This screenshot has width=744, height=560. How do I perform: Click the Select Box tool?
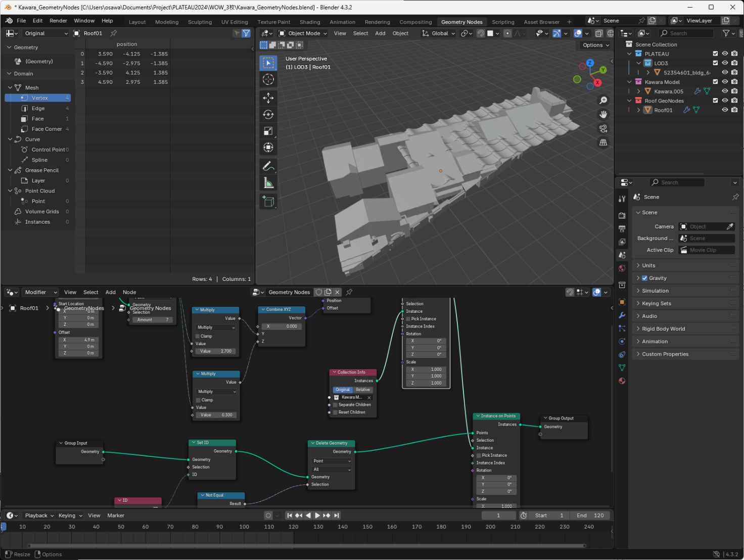268,63
